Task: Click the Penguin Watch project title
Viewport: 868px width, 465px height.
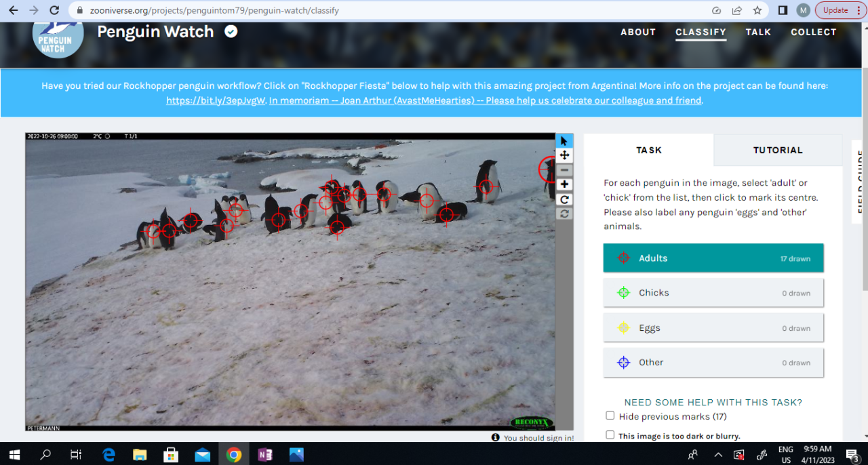Action: [155, 32]
